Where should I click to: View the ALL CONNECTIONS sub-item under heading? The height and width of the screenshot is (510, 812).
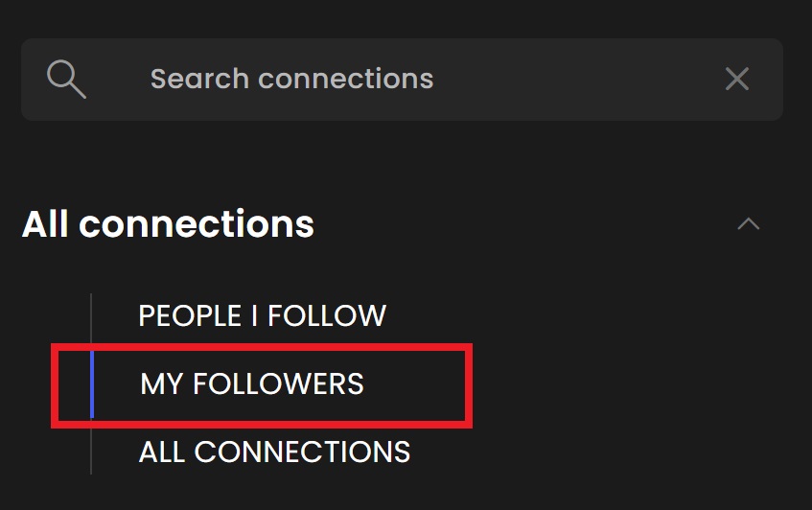coord(274,452)
